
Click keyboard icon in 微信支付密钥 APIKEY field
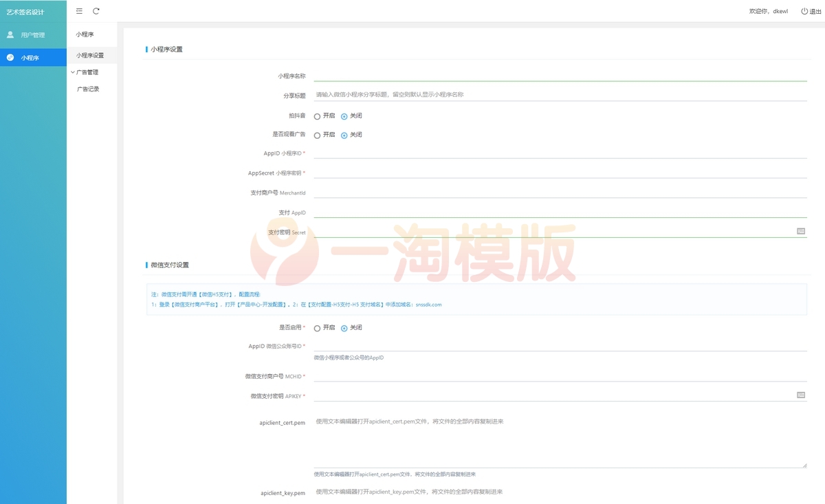point(801,395)
